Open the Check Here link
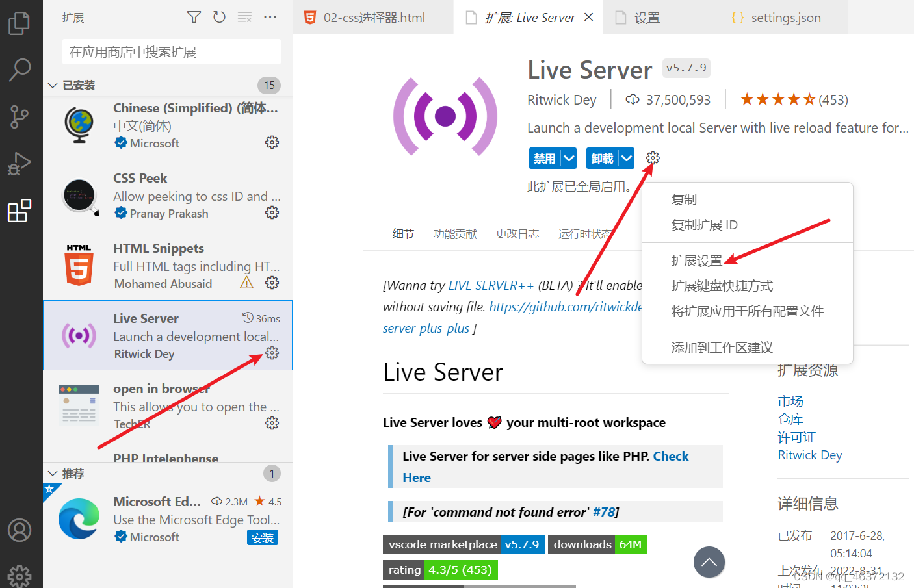 pyautogui.click(x=670, y=456)
